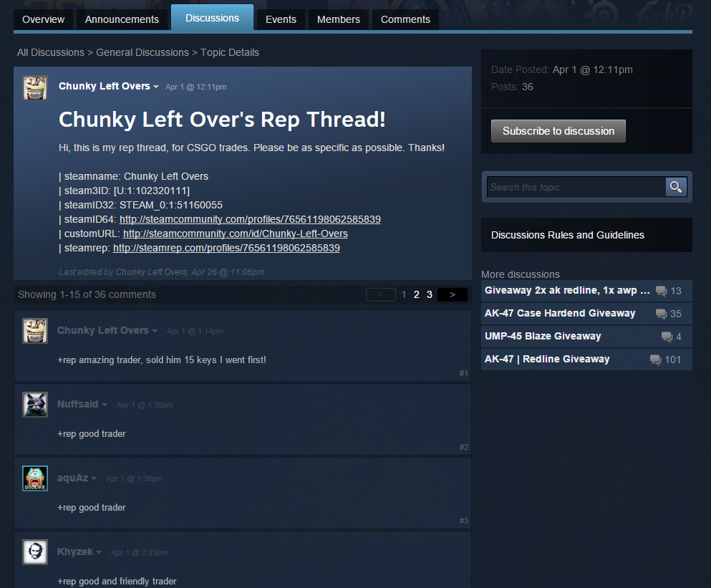
Task: Click comment bubble icon beside AK-47 Redline Giveaway
Action: pyautogui.click(x=655, y=360)
